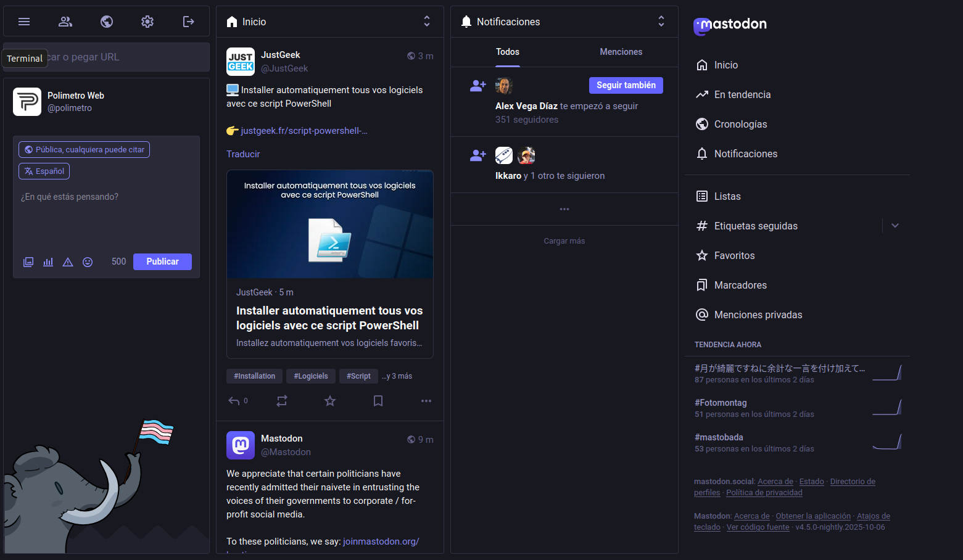Open En tendencia in the sidebar

pyautogui.click(x=742, y=94)
